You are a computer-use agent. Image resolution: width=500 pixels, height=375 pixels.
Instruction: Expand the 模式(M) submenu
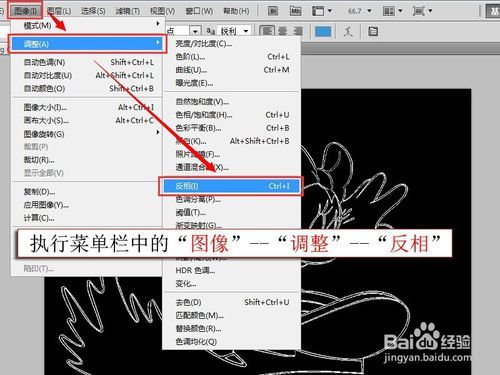pos(87,25)
